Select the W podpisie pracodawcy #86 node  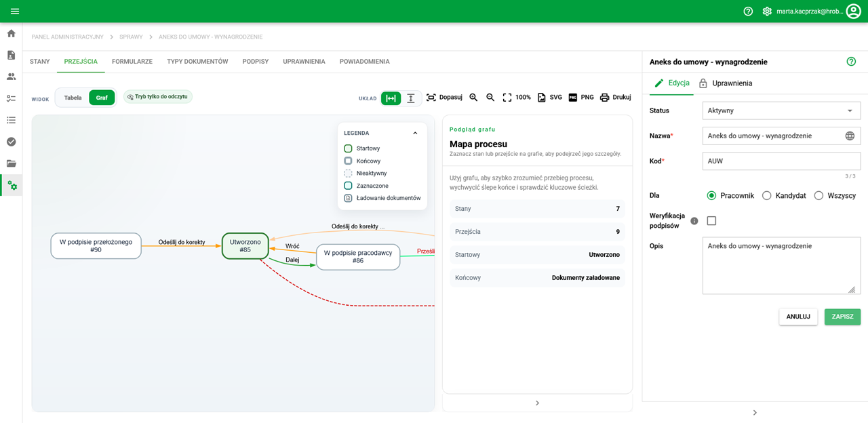pos(358,257)
